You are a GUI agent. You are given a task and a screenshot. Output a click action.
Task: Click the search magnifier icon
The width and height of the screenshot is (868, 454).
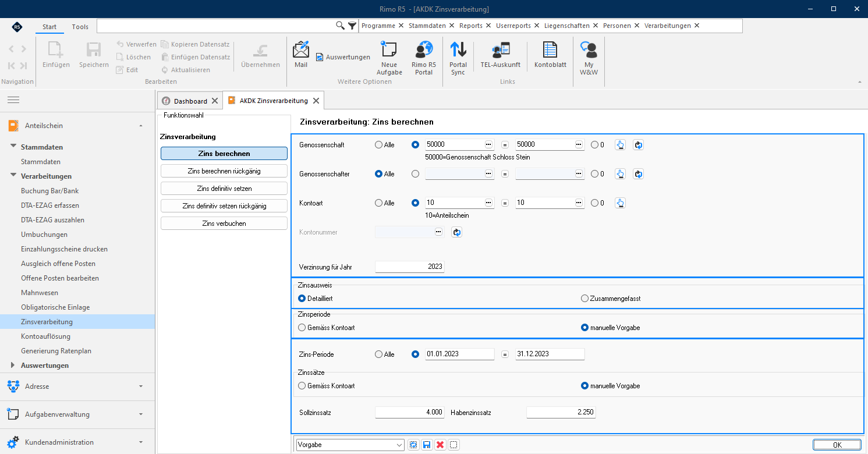341,26
